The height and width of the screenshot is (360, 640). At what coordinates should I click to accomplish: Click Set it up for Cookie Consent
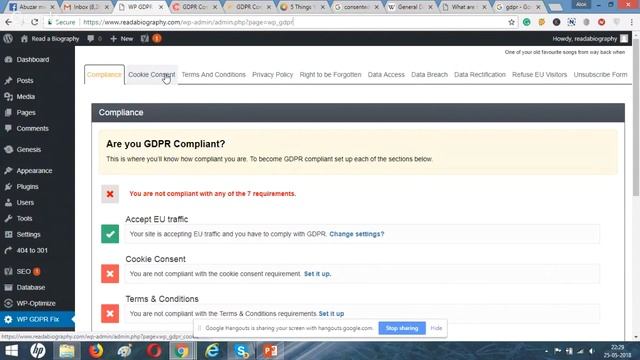pyautogui.click(x=318, y=274)
